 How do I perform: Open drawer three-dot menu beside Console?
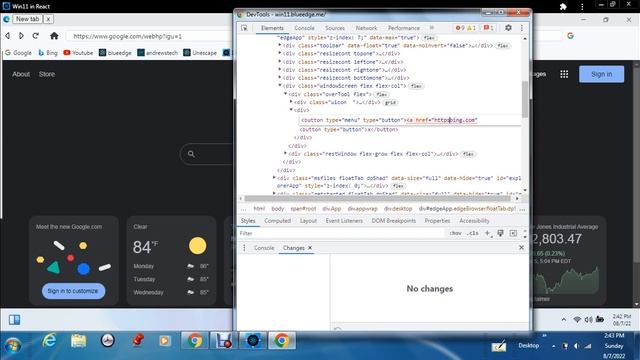pos(244,248)
